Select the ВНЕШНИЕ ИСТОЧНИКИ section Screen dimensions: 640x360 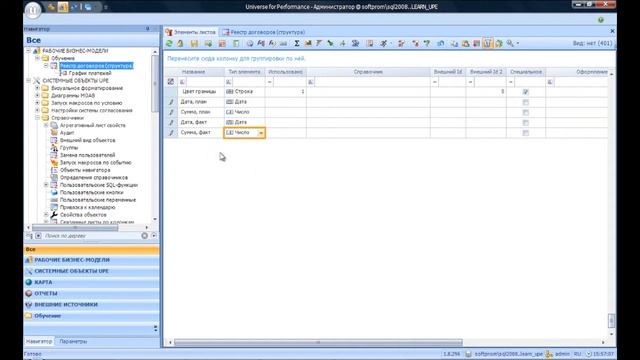click(x=91, y=304)
